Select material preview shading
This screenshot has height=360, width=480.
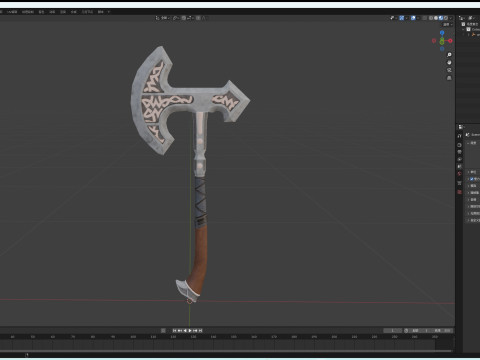point(441,18)
